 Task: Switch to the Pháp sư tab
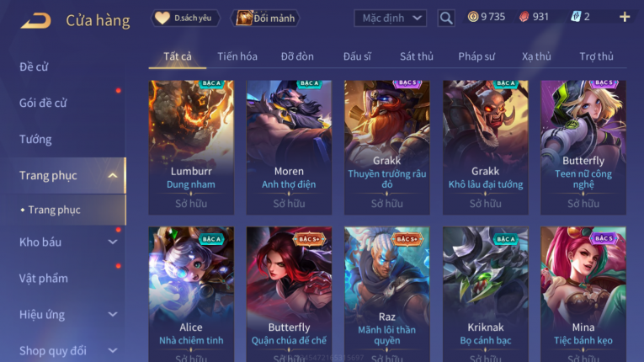(476, 56)
